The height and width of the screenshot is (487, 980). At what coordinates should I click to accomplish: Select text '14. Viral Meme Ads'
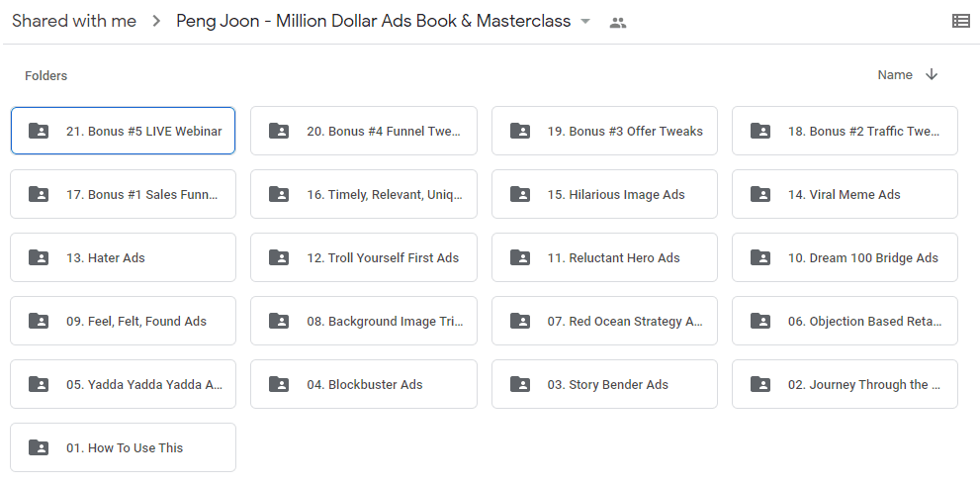[845, 195]
